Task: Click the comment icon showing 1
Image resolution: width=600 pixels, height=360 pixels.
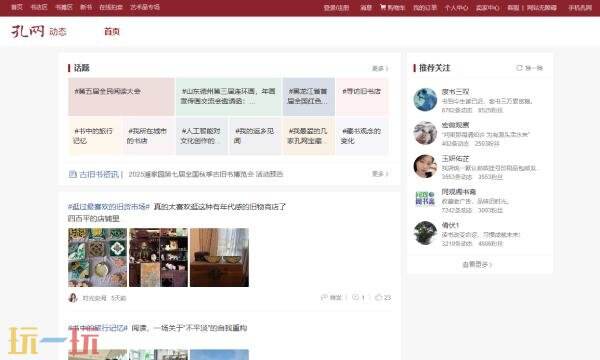Action: click(x=355, y=297)
